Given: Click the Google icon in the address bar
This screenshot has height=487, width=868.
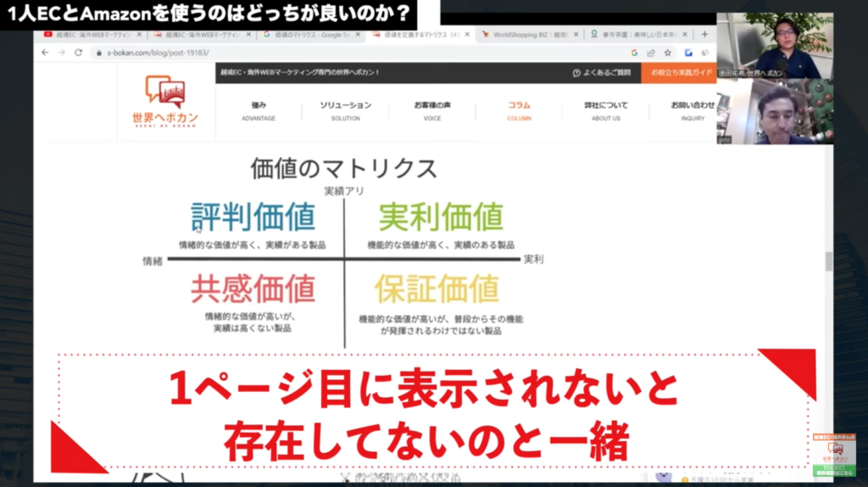Looking at the screenshot, I should (x=634, y=53).
